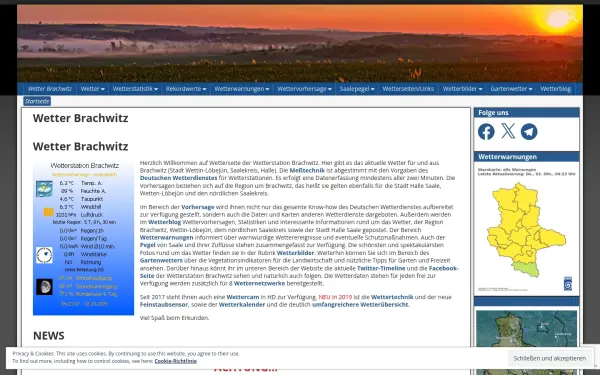Click the Taupunkt value row in the widget
This screenshot has width=600, height=375.
81,199
